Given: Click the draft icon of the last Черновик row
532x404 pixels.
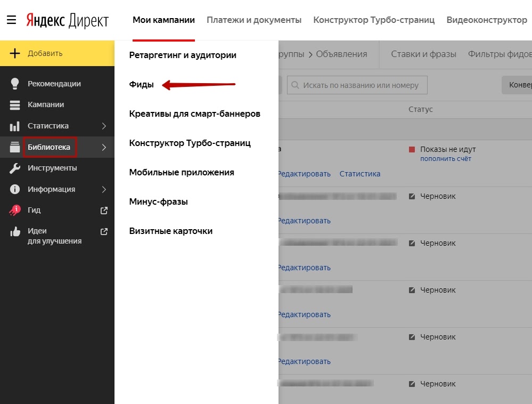Looking at the screenshot, I should pos(412,384).
